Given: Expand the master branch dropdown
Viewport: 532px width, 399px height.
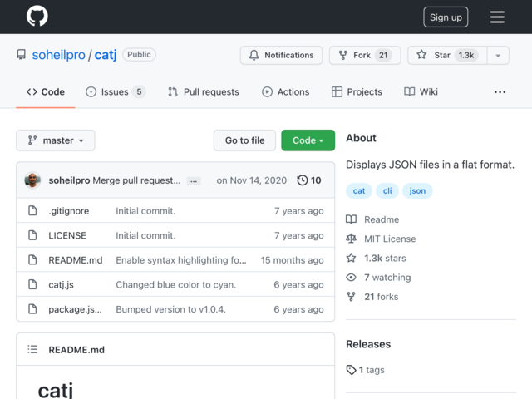Looking at the screenshot, I should [56, 140].
